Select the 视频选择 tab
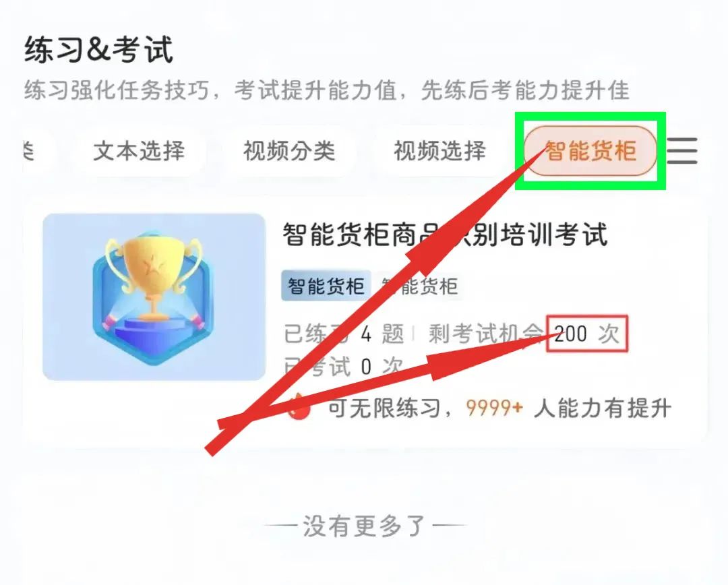Image resolution: width=728 pixels, height=585 pixels. [439, 151]
